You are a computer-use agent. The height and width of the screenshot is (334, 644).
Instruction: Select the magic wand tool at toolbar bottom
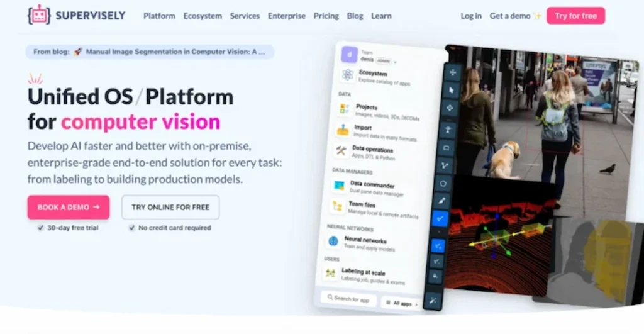[433, 301]
